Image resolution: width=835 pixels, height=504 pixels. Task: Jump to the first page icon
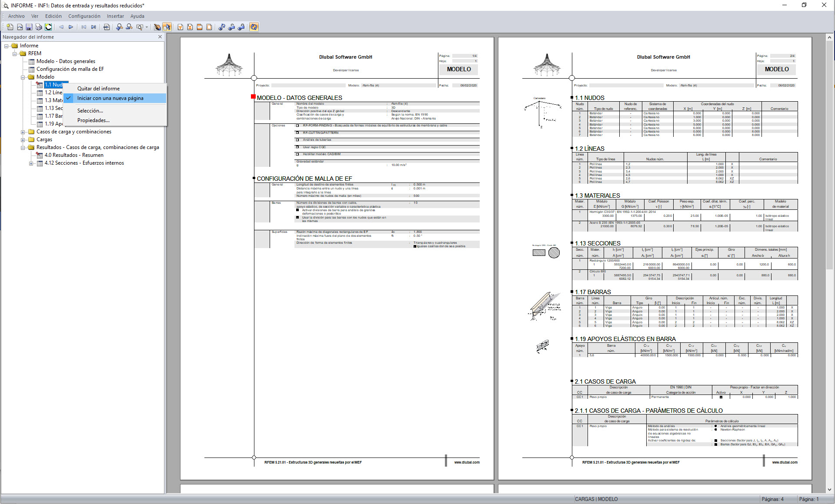pyautogui.click(x=84, y=27)
